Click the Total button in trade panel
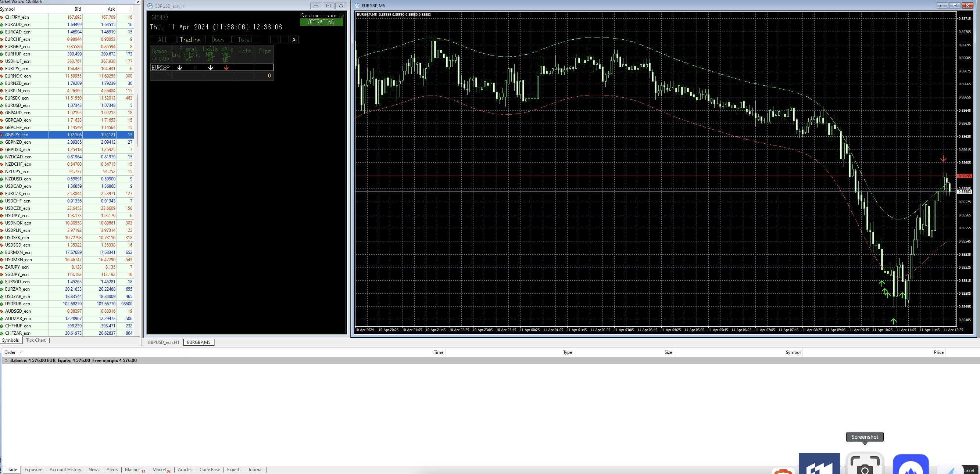The height and width of the screenshot is (474, 980). tap(245, 40)
